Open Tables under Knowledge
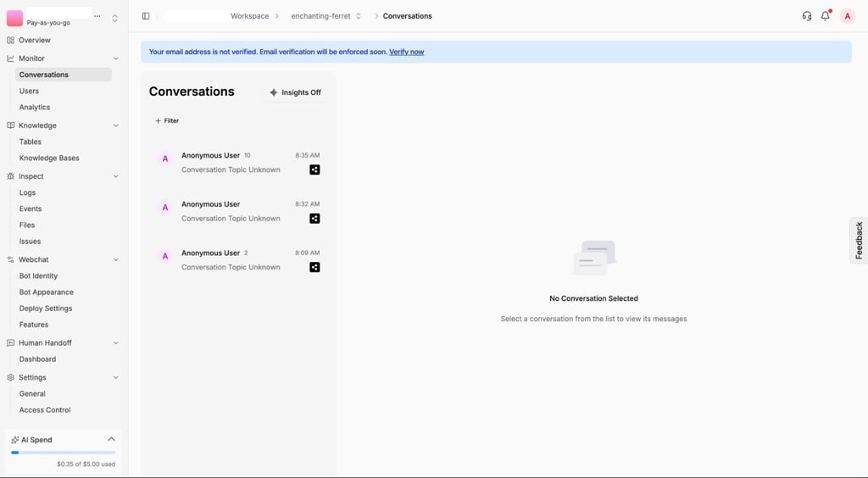Image resolution: width=868 pixels, height=478 pixels. tap(30, 142)
